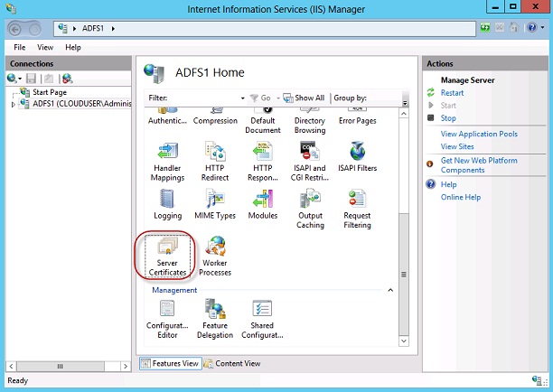The image size is (553, 392).
Task: Click Online Help link
Action: pos(461,197)
